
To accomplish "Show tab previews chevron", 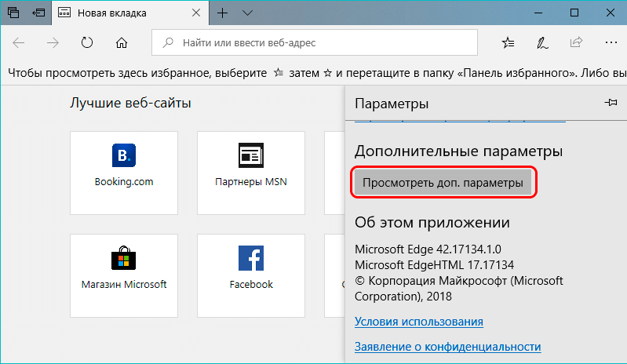I will pyautogui.click(x=247, y=13).
